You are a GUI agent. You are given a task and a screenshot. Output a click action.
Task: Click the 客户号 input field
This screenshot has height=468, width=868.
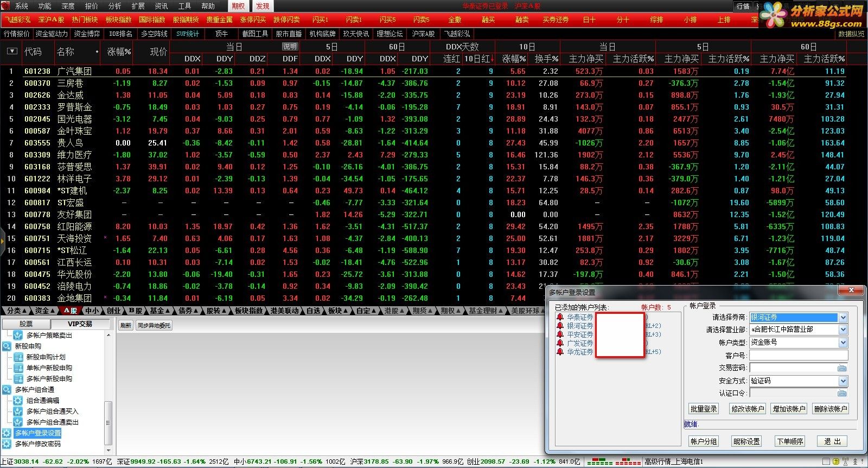click(x=799, y=356)
